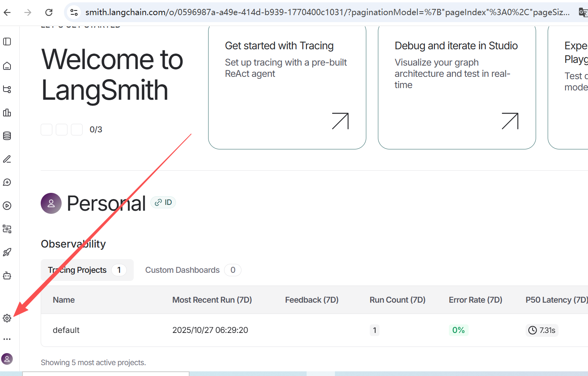Click the arrow on Get started with Tracing card

coord(340,121)
